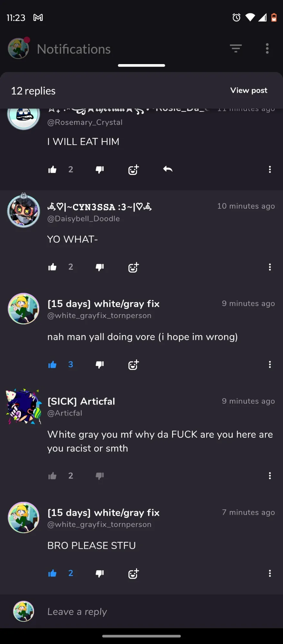Like the "I WILL EAT HIM" comment

click(52, 169)
